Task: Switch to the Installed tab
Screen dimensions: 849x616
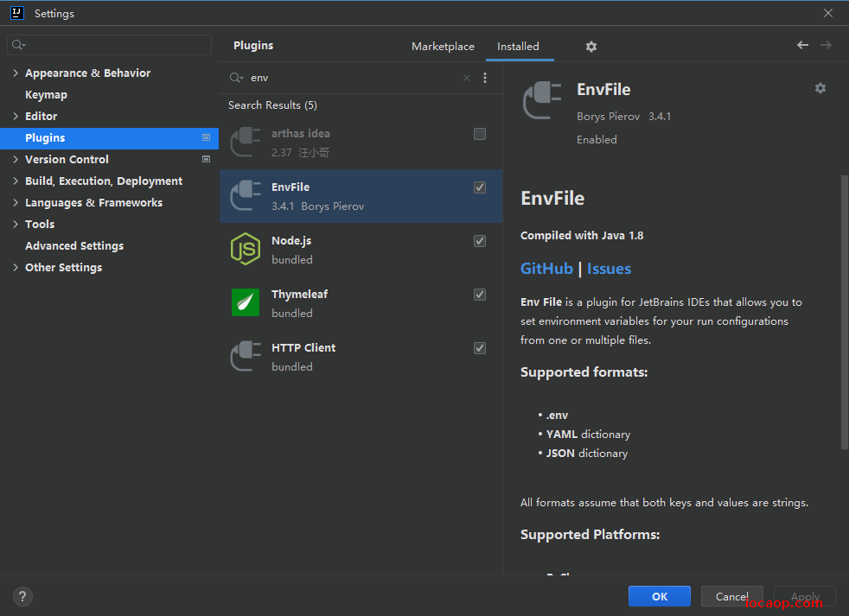Action: [518, 47]
